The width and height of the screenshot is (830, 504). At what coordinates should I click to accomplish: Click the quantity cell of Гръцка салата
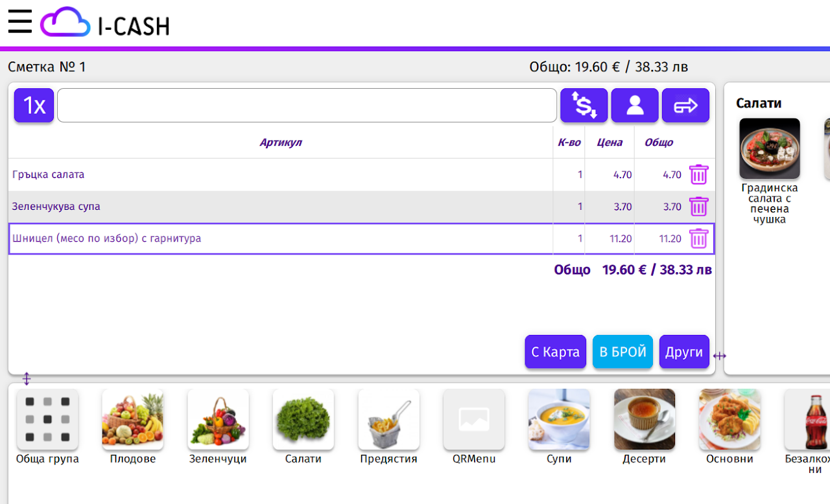point(569,175)
